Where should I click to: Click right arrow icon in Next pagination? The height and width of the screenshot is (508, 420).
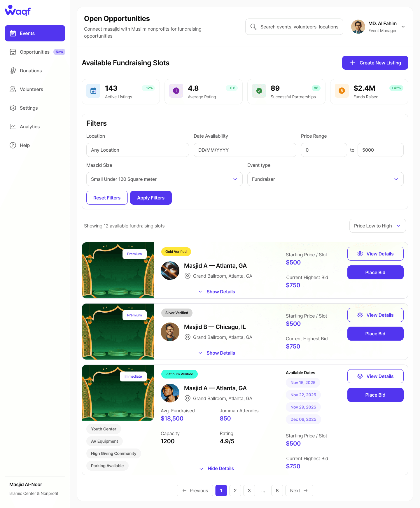(306, 491)
